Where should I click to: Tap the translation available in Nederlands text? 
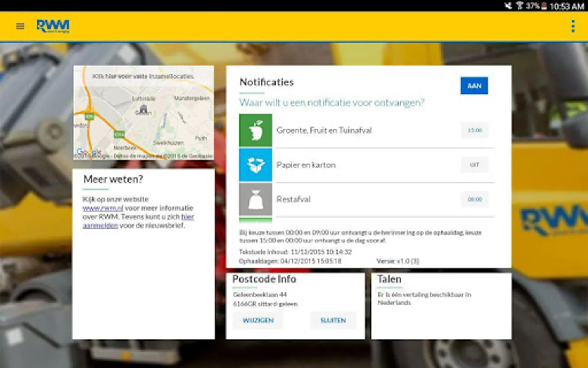(x=424, y=298)
